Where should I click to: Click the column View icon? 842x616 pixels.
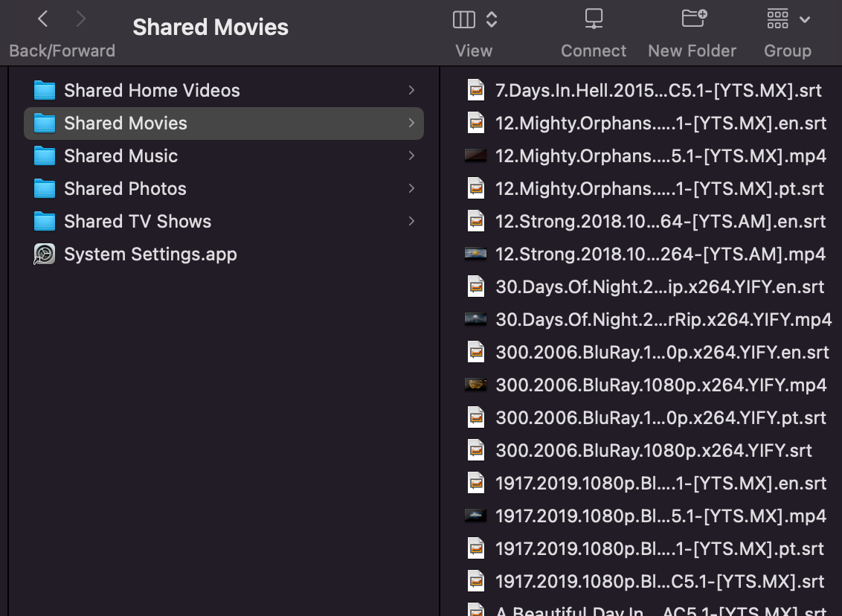tap(464, 20)
